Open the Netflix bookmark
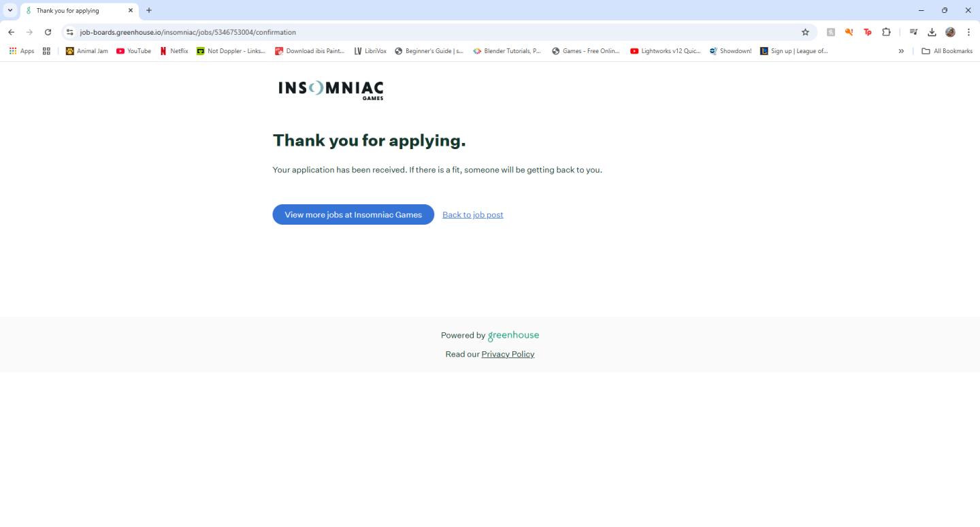 coord(174,51)
